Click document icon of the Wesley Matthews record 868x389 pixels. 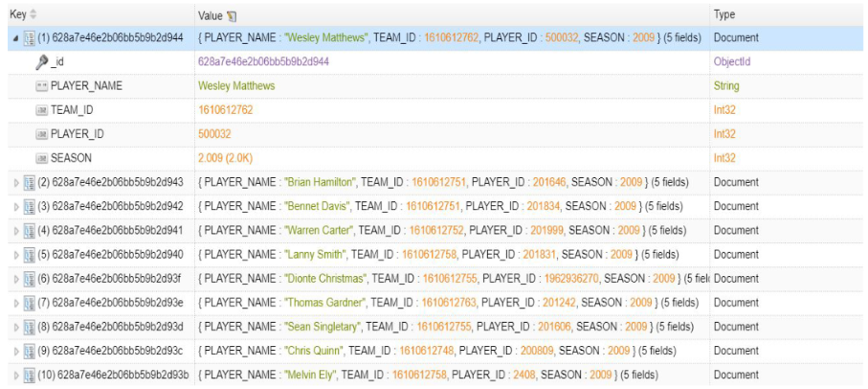[28, 38]
